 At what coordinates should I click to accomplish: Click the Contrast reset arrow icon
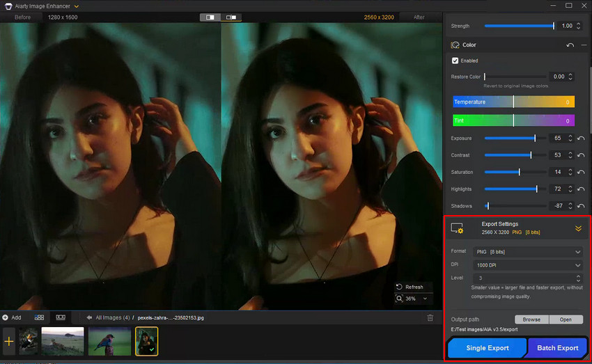pyautogui.click(x=581, y=155)
